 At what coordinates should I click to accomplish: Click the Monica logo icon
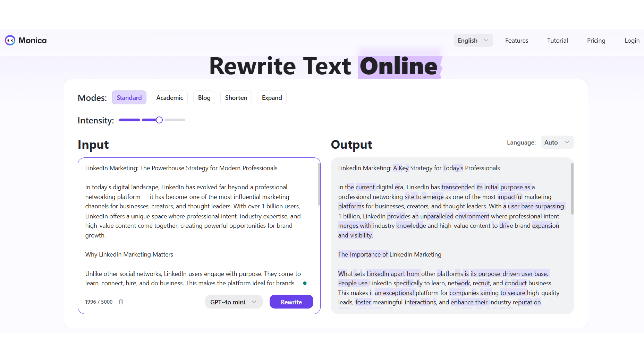pyautogui.click(x=10, y=40)
